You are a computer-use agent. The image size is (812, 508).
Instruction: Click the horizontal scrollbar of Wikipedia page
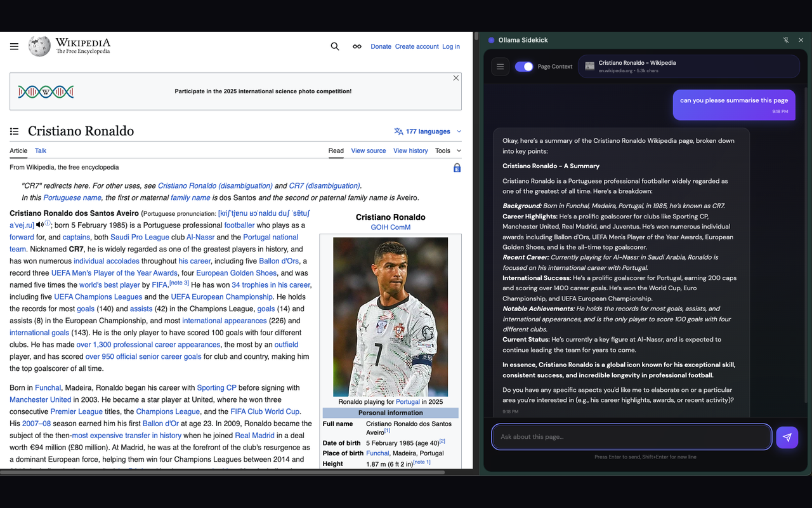point(222,472)
